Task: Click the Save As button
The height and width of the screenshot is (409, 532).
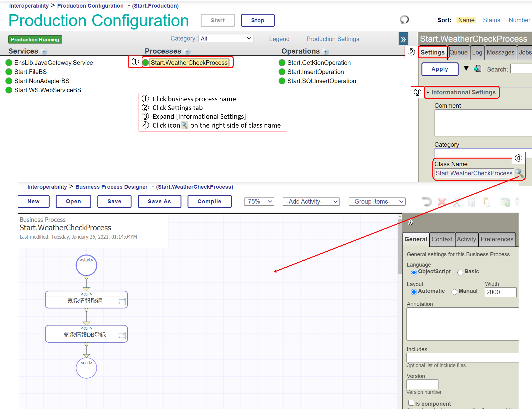Action: pyautogui.click(x=160, y=201)
